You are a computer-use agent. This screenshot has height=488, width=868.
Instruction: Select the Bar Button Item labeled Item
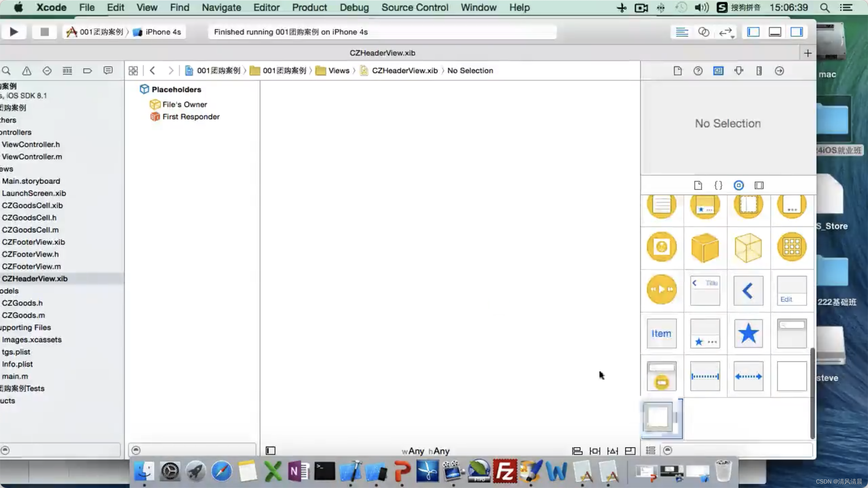pos(662,333)
